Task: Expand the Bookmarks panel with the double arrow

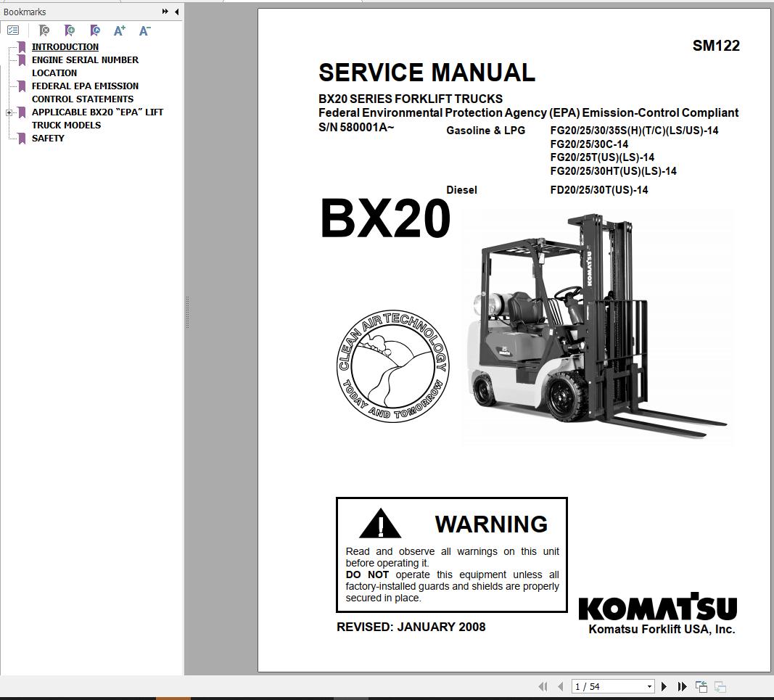Action: (x=165, y=12)
